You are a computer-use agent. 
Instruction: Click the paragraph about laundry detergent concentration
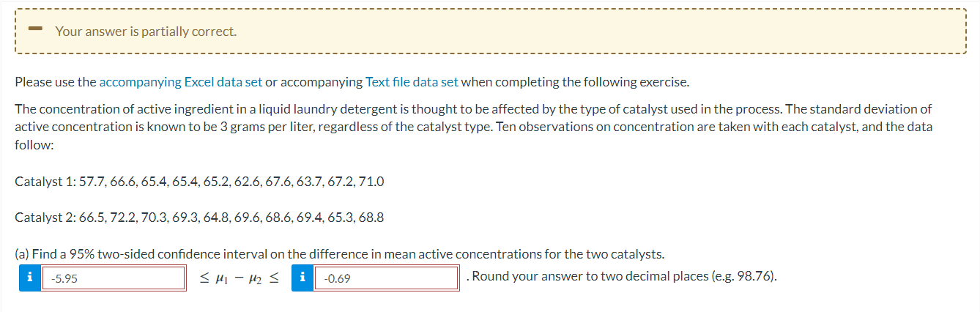coord(474,127)
